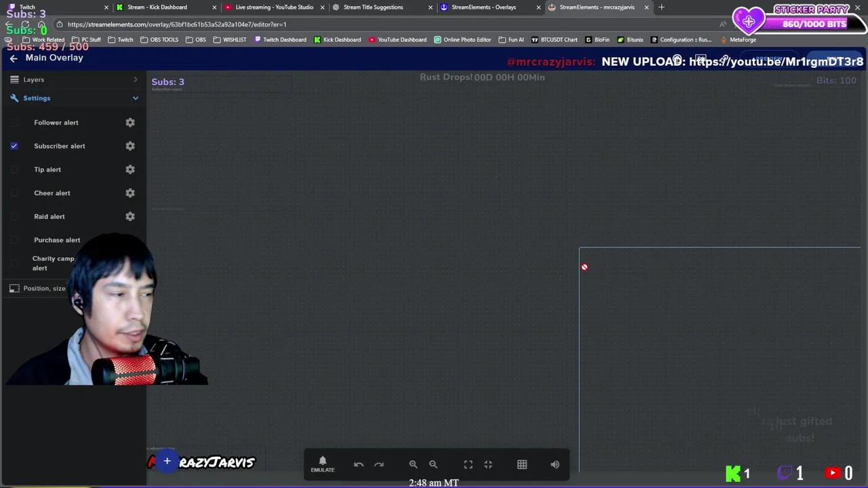Exit fullscreen with the shrink icon

coord(488,464)
